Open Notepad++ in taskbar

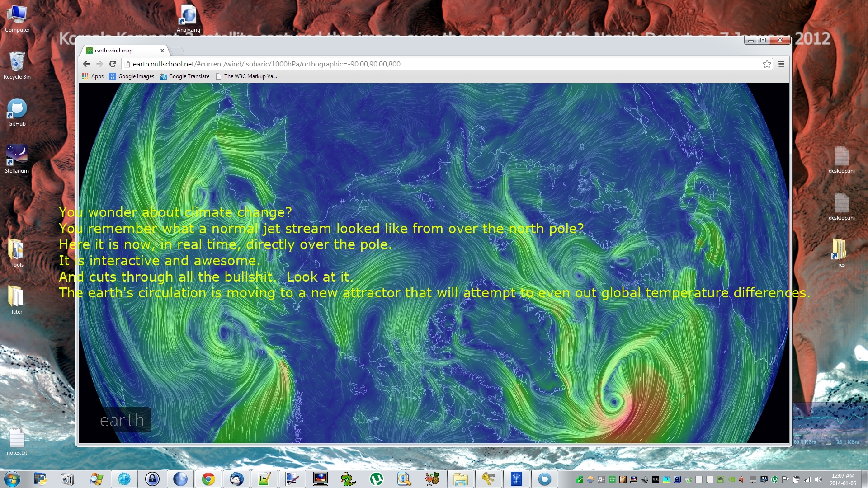(x=264, y=479)
